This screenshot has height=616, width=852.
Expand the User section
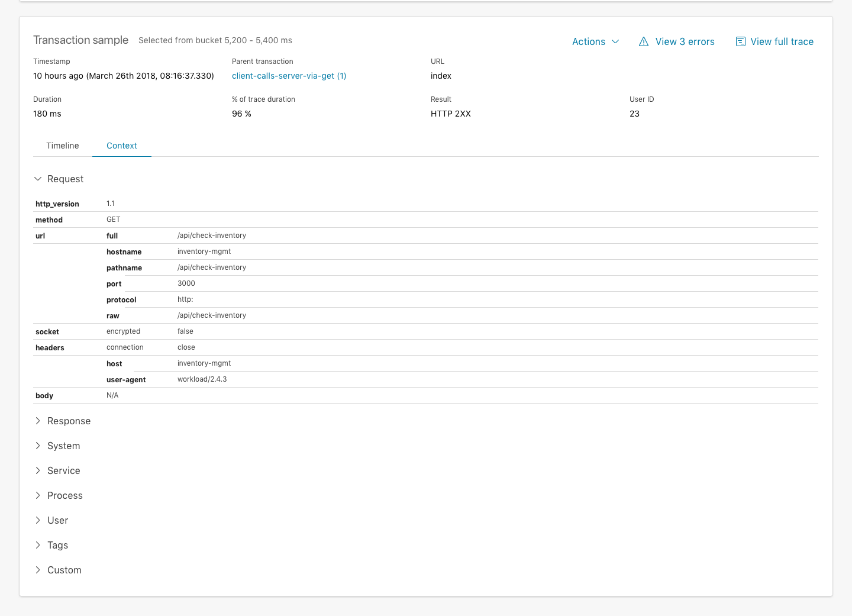[58, 520]
